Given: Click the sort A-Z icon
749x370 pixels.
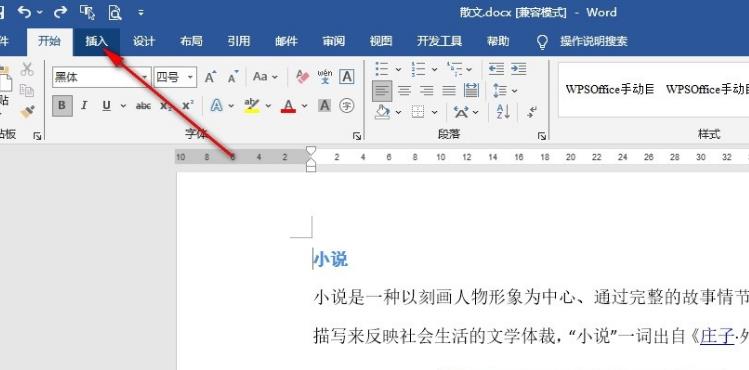Looking at the screenshot, I should 503,112.
